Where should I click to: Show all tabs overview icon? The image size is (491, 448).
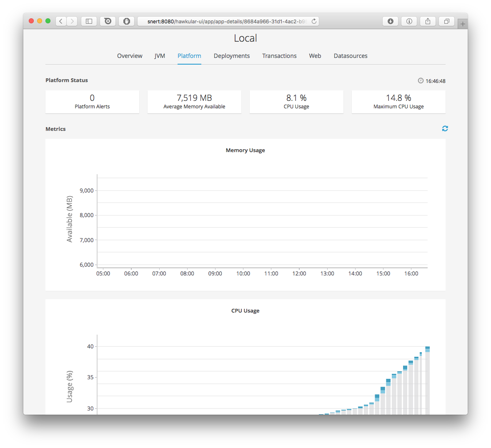click(x=446, y=21)
